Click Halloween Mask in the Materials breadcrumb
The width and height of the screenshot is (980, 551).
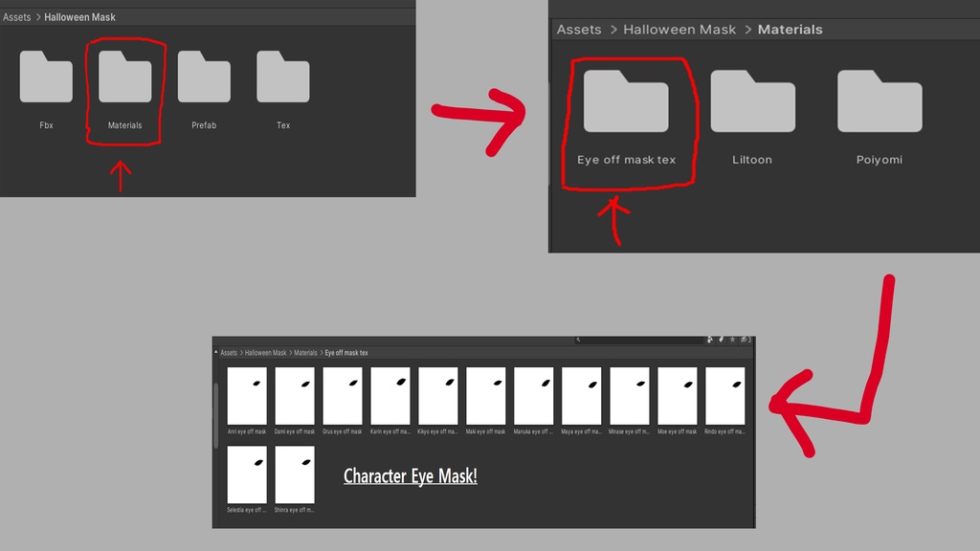coord(679,30)
